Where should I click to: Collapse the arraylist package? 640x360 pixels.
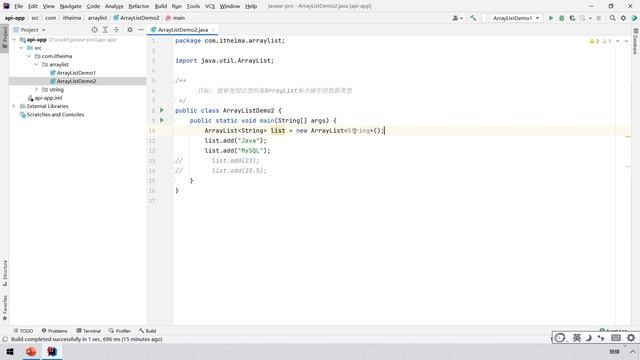coord(36,64)
